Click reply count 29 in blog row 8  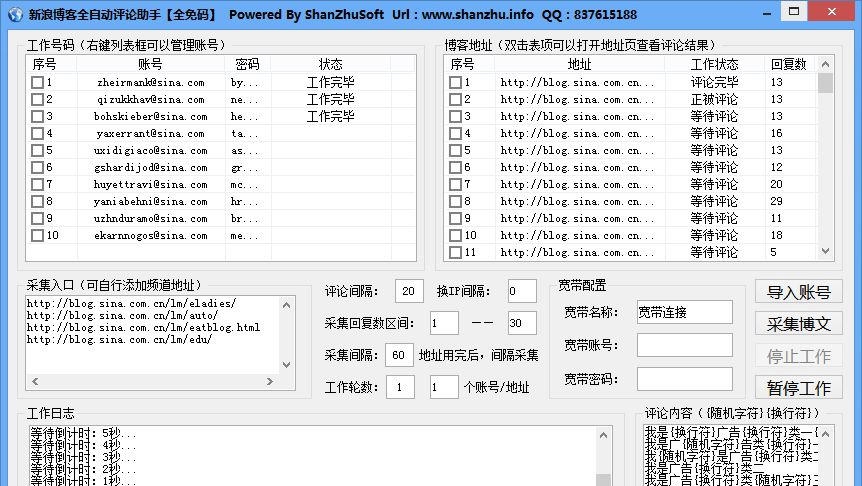click(x=776, y=202)
